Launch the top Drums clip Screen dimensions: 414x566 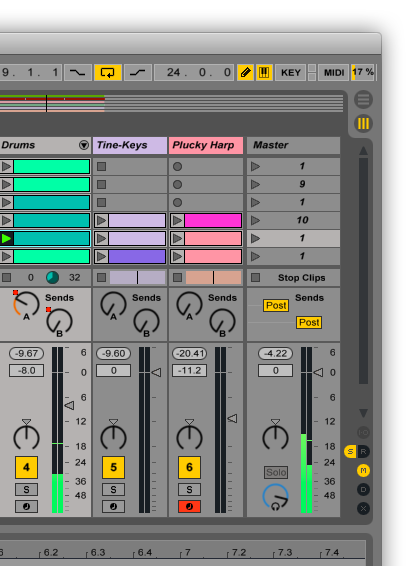[6, 166]
